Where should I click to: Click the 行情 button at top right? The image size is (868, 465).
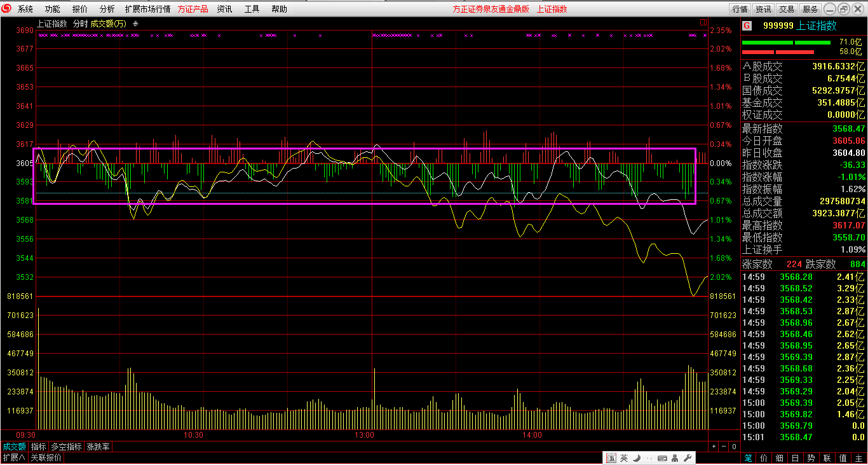pyautogui.click(x=740, y=9)
